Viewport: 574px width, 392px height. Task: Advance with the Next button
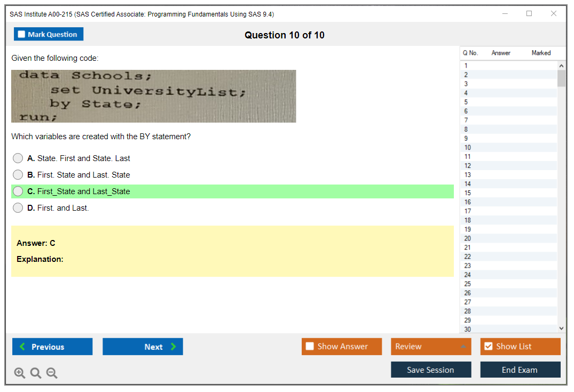click(143, 347)
